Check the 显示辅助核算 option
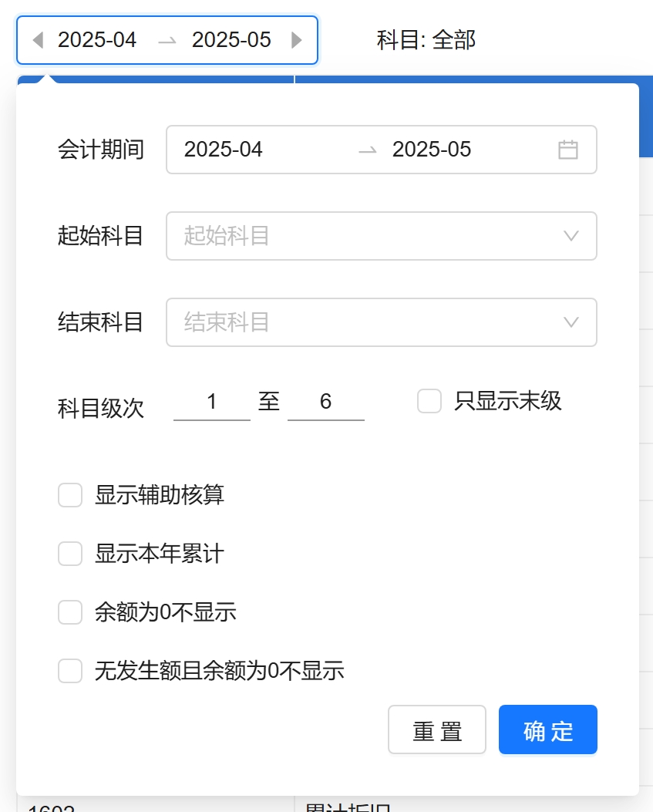The image size is (653, 812). pos(70,495)
